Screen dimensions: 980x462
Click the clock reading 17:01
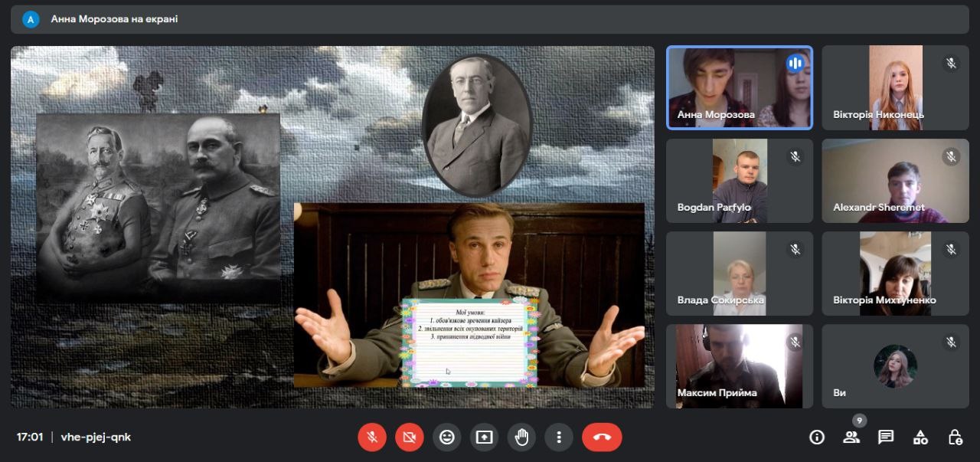30,437
